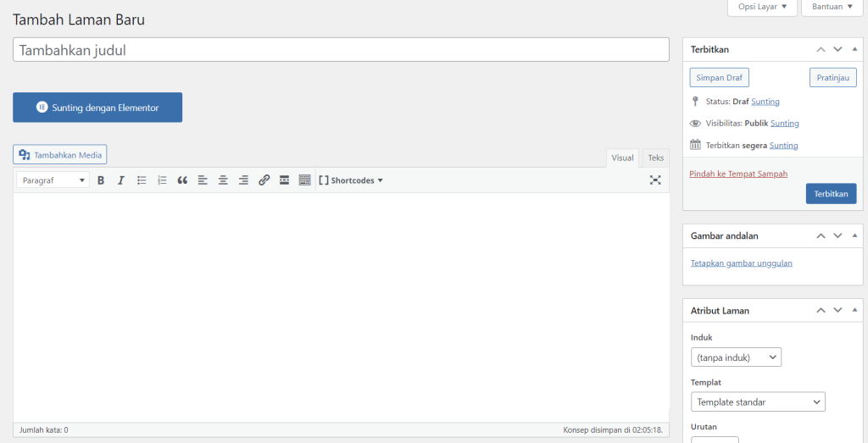
Task: Collapse the Terbitkan panel
Action: click(854, 50)
